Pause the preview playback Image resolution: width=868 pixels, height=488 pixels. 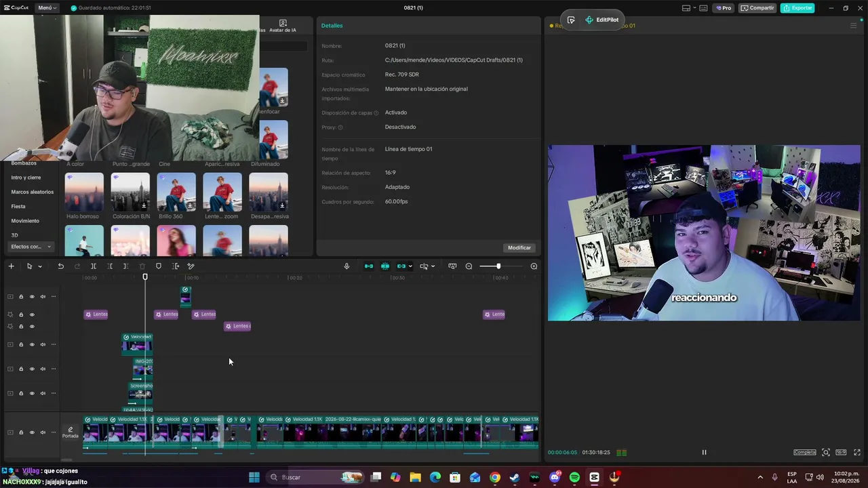click(x=704, y=452)
